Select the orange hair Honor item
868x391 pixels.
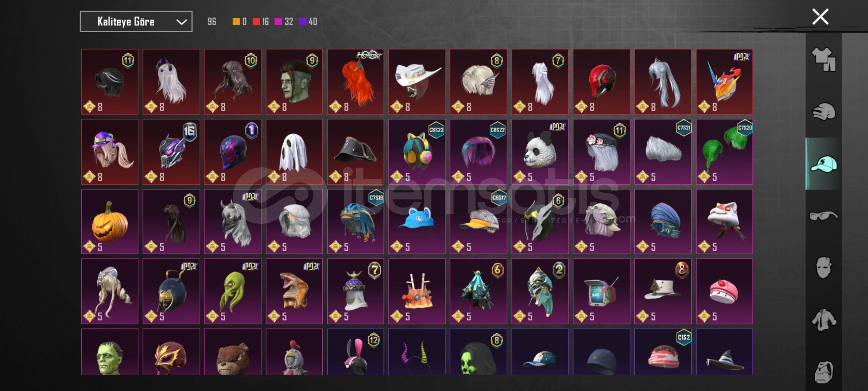click(x=356, y=82)
